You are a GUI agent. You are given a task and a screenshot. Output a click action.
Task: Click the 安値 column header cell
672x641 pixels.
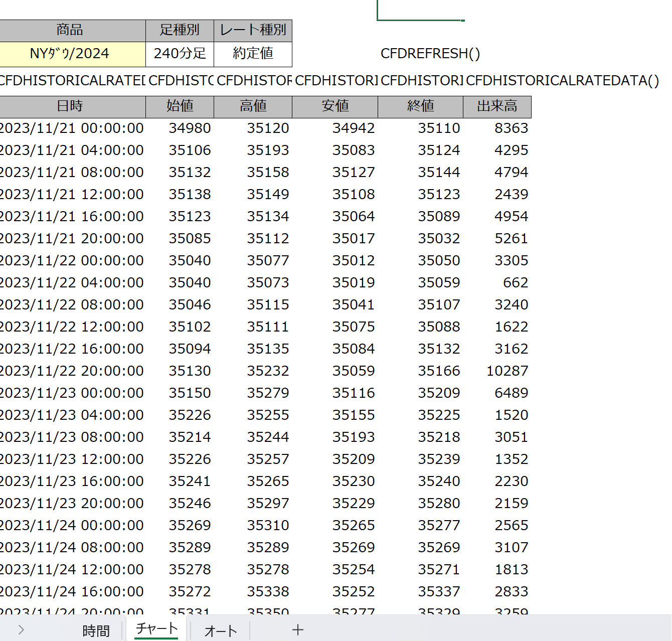point(334,106)
